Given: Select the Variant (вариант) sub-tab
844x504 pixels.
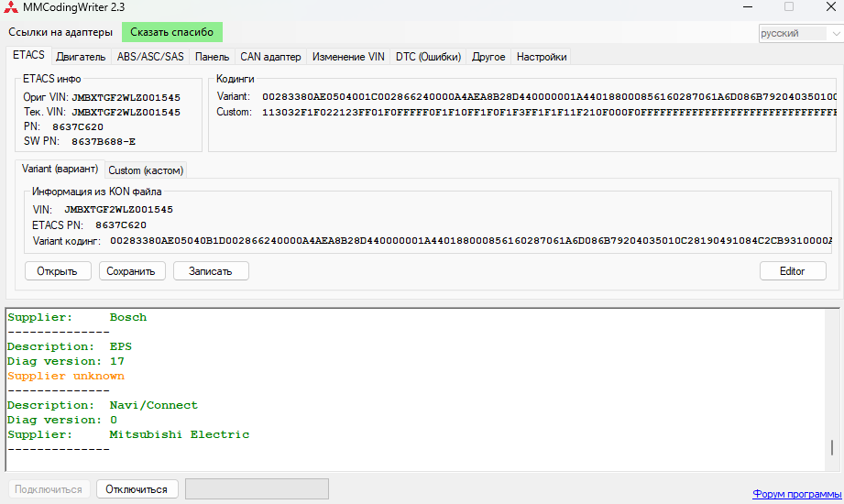Looking at the screenshot, I should click(60, 170).
